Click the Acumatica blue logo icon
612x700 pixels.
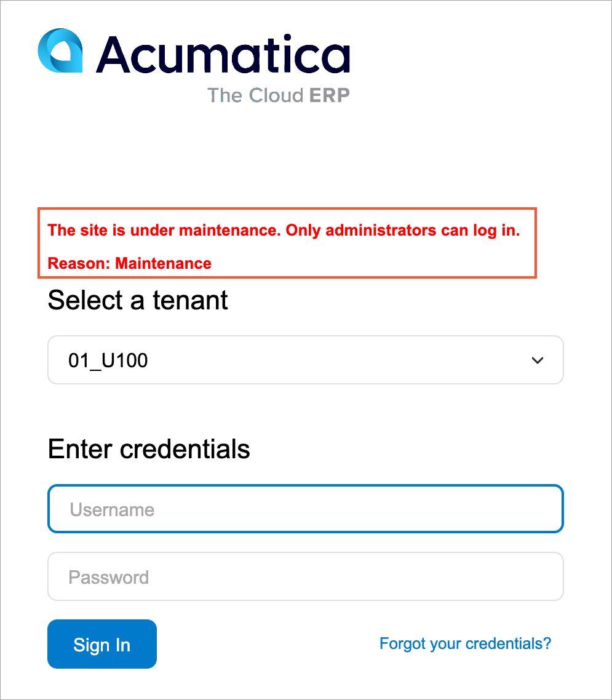click(60, 50)
